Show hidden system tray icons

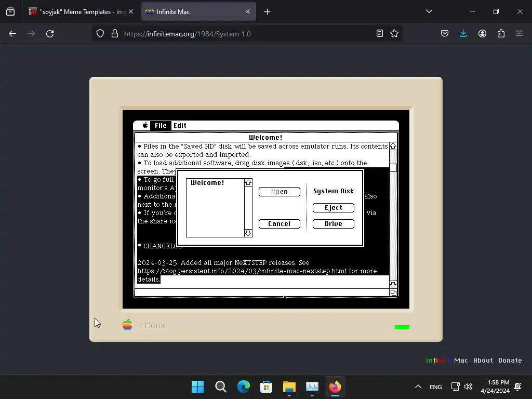tap(418, 387)
